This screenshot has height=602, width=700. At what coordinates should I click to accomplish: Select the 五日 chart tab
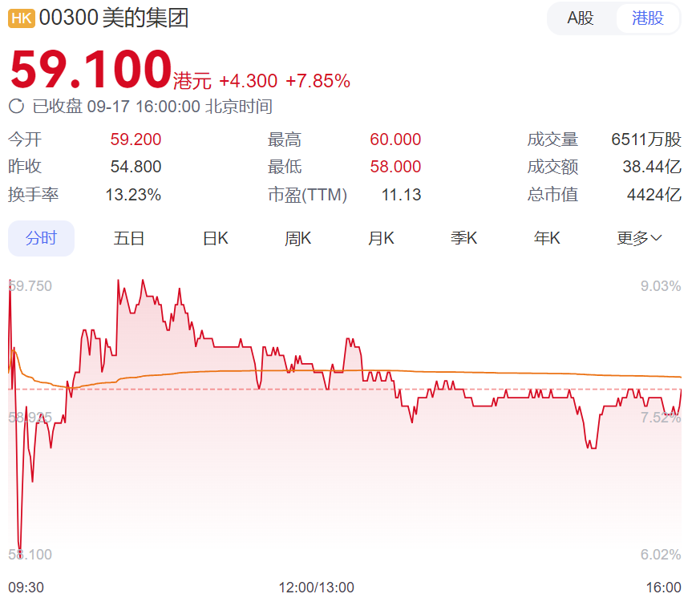pyautogui.click(x=128, y=238)
